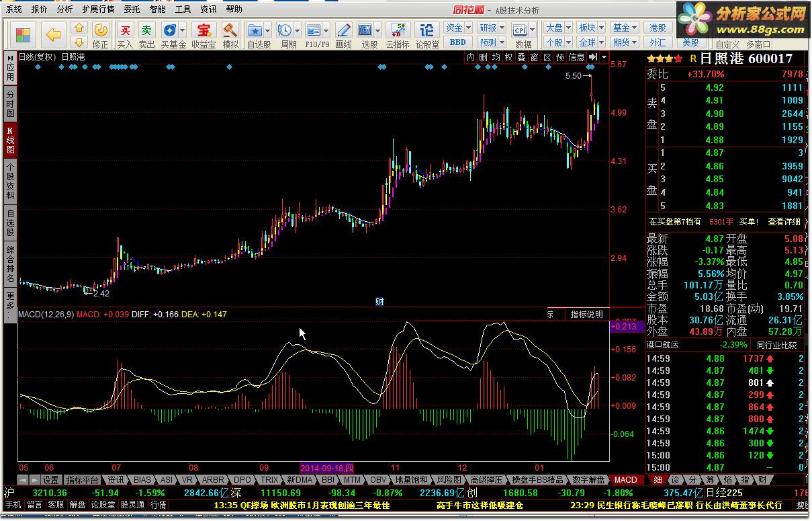Expand the 板块 dropdown
Image resolution: width=812 pixels, height=521 pixels.
pyautogui.click(x=600, y=28)
